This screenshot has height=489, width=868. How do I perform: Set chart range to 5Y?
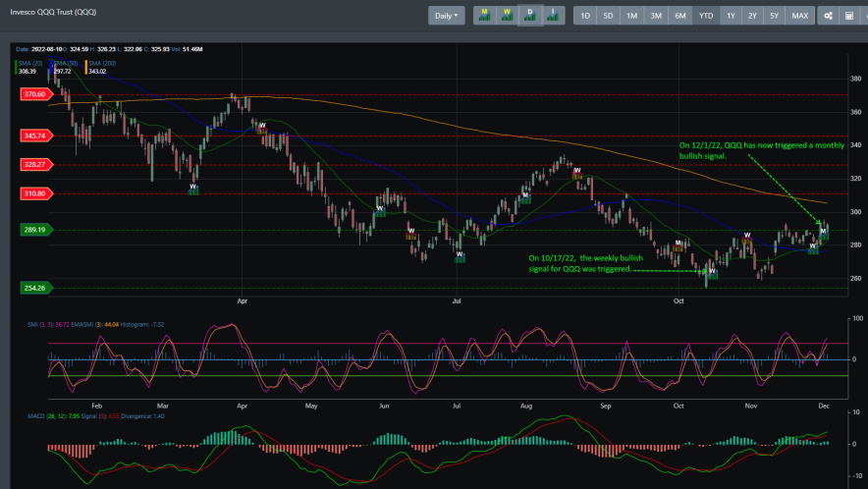pyautogui.click(x=774, y=16)
